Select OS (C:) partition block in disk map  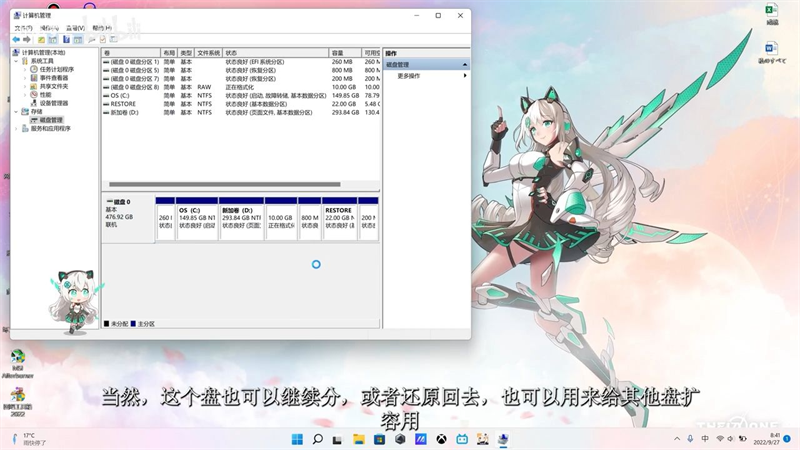[197, 218]
